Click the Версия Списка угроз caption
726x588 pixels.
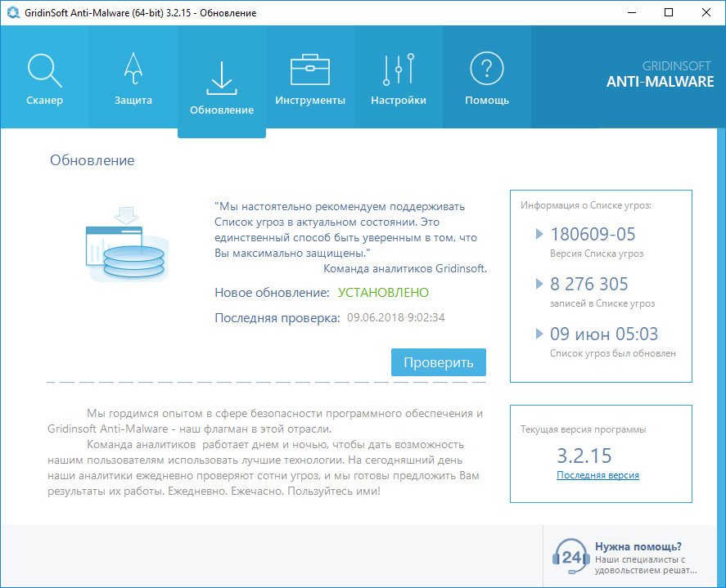point(597,254)
